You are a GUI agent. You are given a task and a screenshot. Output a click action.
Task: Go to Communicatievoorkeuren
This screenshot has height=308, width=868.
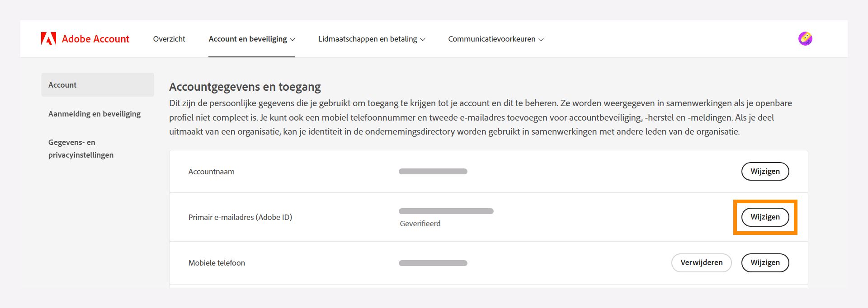491,39
